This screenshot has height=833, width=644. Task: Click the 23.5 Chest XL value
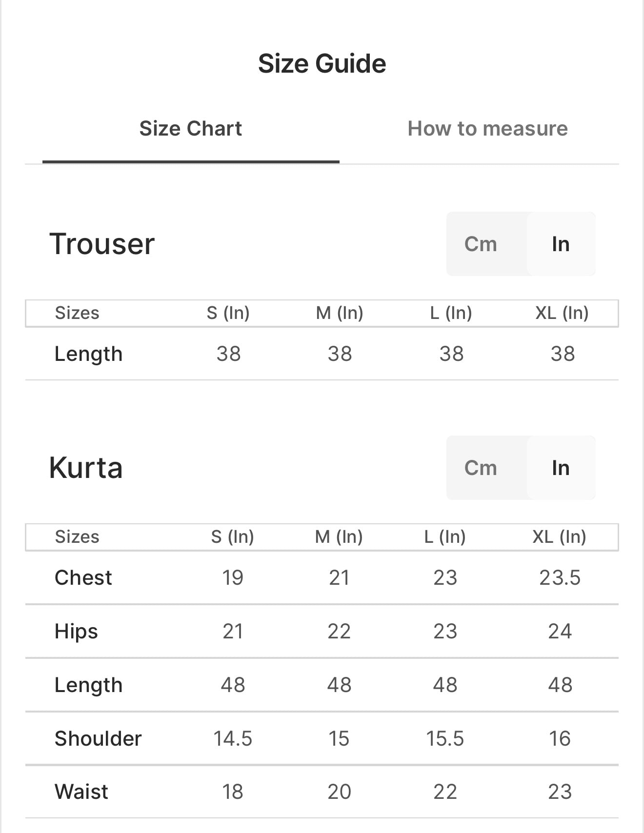coord(560,577)
